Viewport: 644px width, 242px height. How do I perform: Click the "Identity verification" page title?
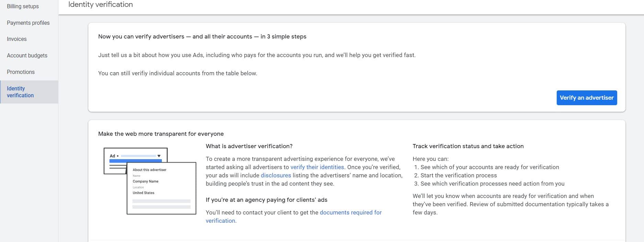[100, 4]
